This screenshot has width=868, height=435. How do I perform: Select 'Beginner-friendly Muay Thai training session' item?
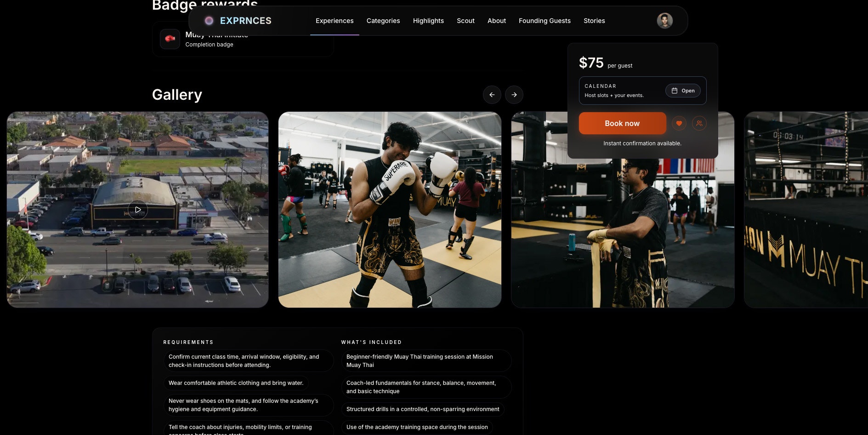click(x=426, y=361)
